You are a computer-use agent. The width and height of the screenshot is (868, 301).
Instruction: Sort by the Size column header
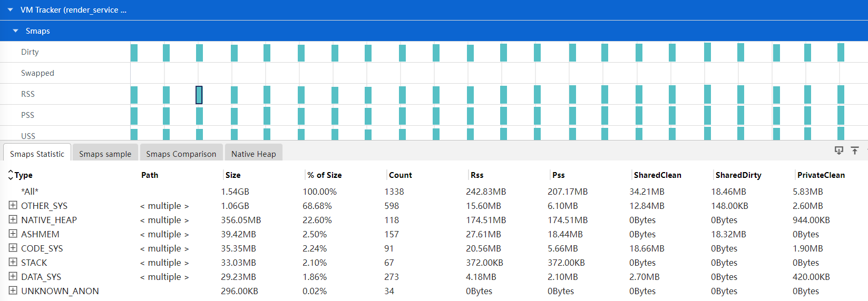click(233, 175)
